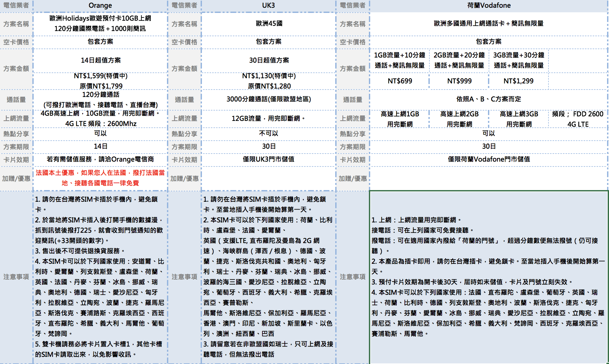Screen dimensions: 609x364
Task: Select the 方案名稱 label in Orange table
Action: click(x=16, y=24)
